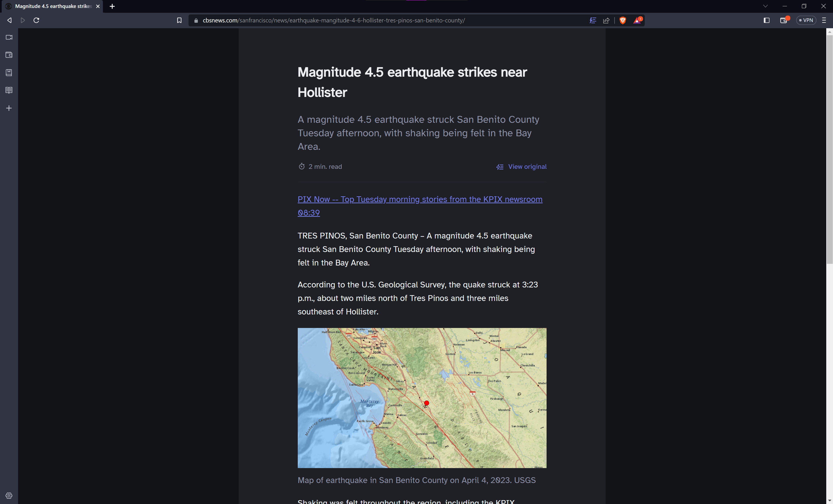Open the Reading List sidebar icon
The image size is (833, 504).
tap(9, 90)
